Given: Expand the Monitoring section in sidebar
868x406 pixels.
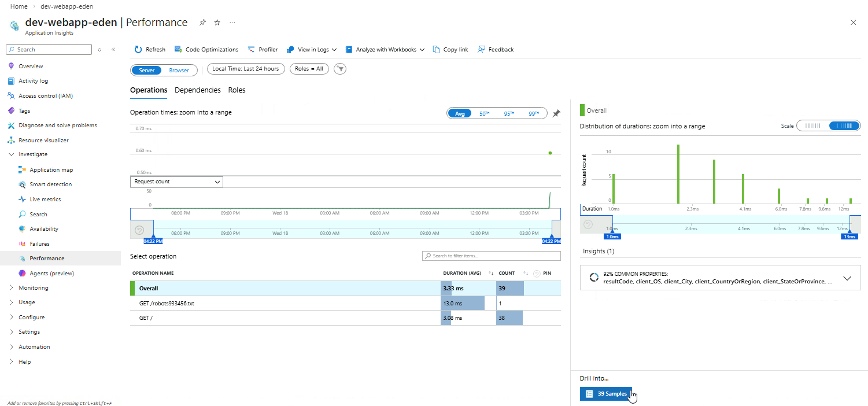Looking at the screenshot, I should click(33, 288).
